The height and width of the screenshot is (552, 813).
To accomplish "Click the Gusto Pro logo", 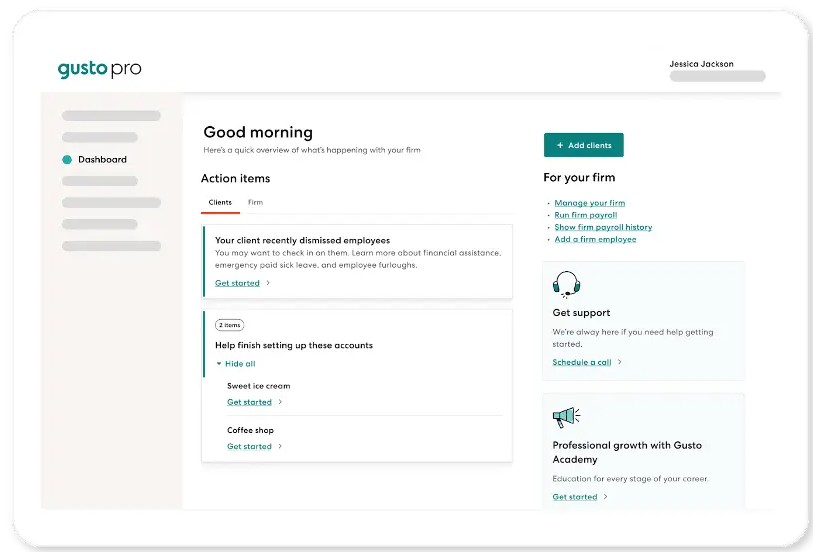I will click(99, 69).
